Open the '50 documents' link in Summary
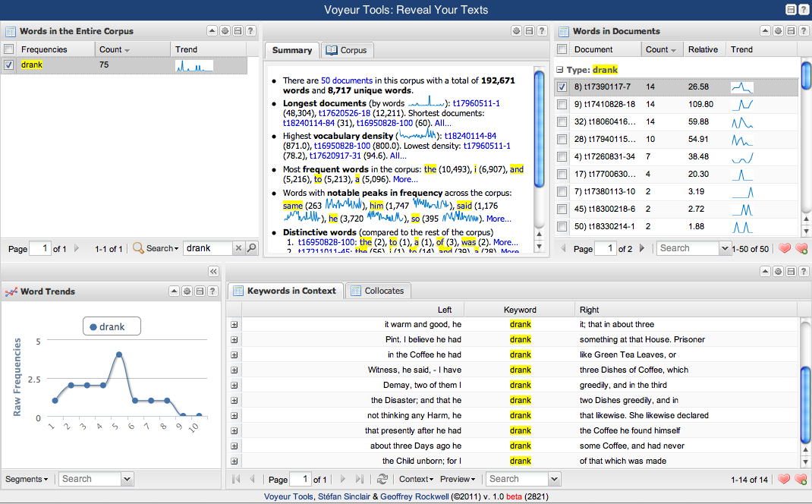The width and height of the screenshot is (812, 504). coord(346,80)
